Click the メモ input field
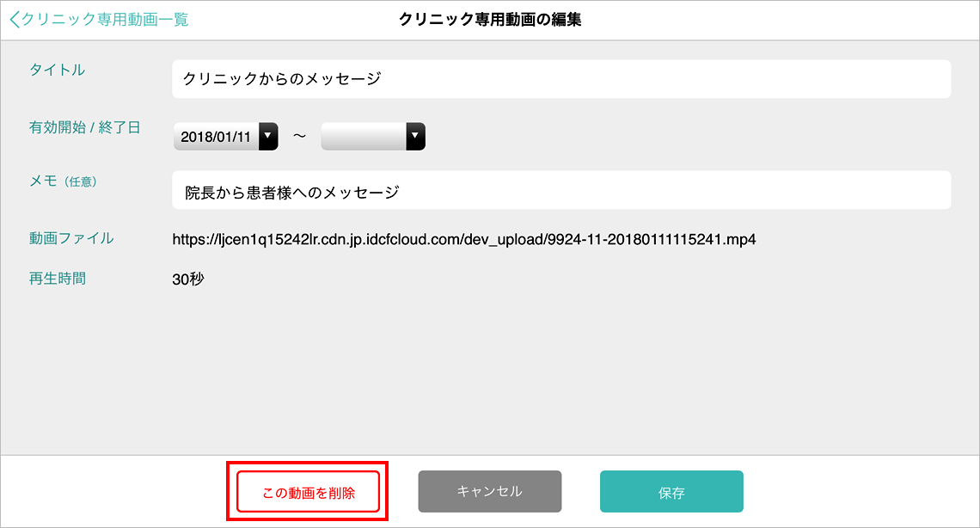980x528 pixels. 561,190
